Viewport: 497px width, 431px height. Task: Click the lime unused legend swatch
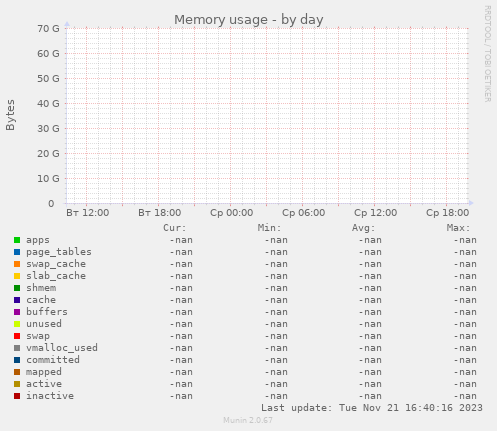[x=17, y=324]
